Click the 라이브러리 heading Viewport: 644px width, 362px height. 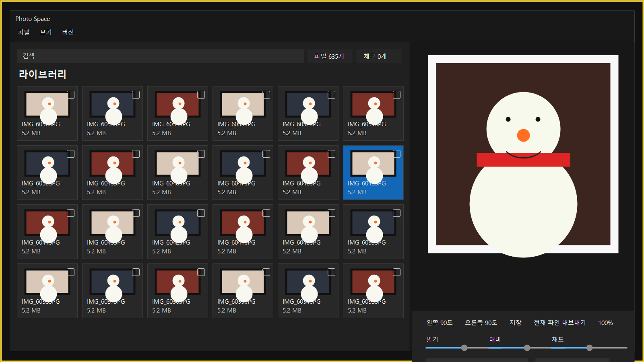pyautogui.click(x=42, y=74)
